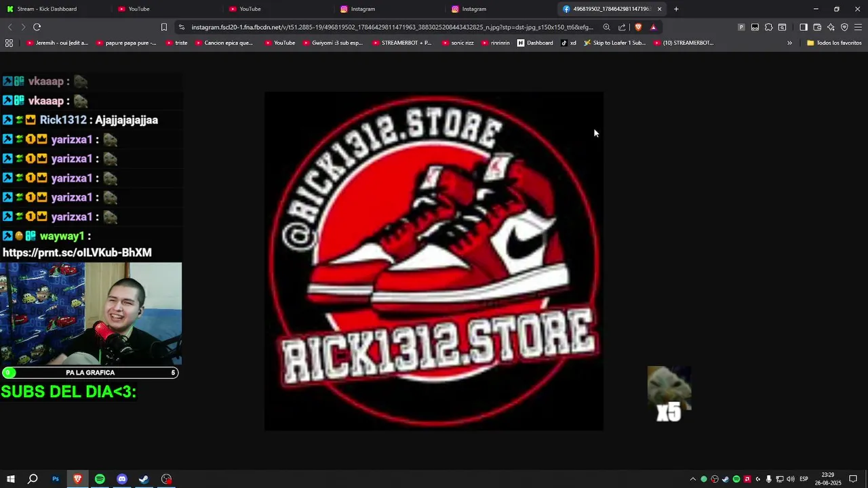Open the Windows notification center

(853, 479)
